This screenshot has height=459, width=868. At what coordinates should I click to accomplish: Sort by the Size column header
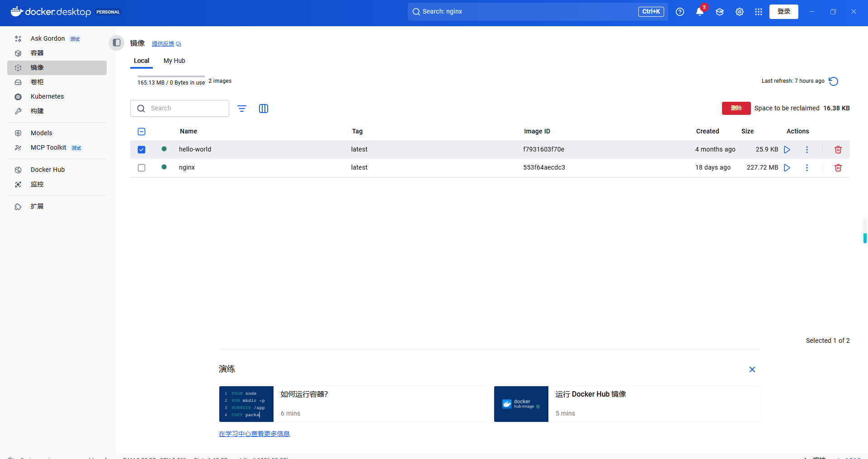pyautogui.click(x=747, y=132)
